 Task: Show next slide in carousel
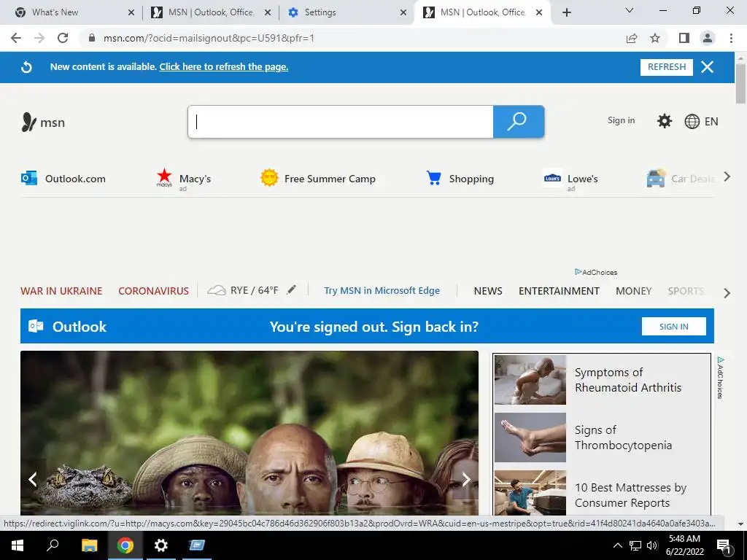coord(466,479)
